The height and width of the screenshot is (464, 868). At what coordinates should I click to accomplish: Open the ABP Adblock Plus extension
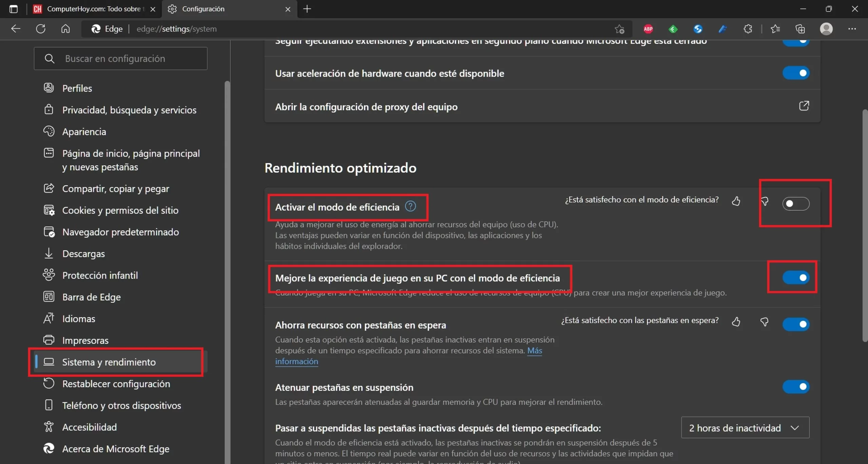click(x=648, y=29)
